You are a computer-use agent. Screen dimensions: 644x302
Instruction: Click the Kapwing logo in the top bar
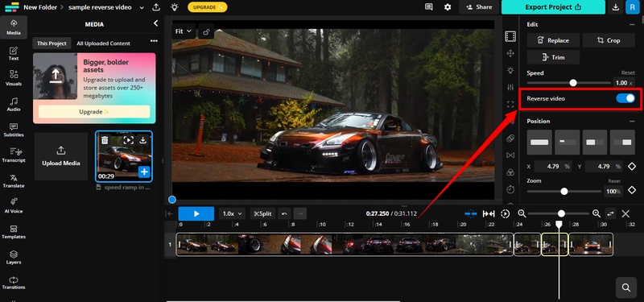[x=12, y=7]
